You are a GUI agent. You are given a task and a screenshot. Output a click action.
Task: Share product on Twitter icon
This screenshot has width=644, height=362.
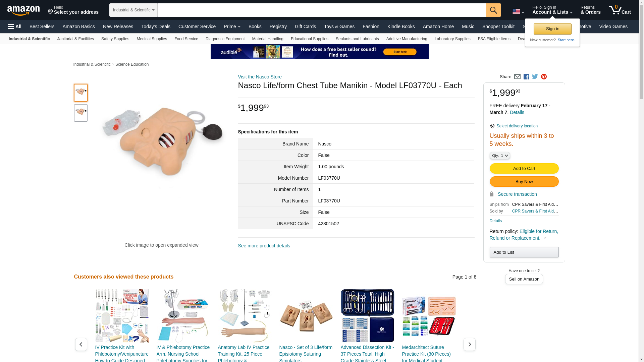pos(535,77)
